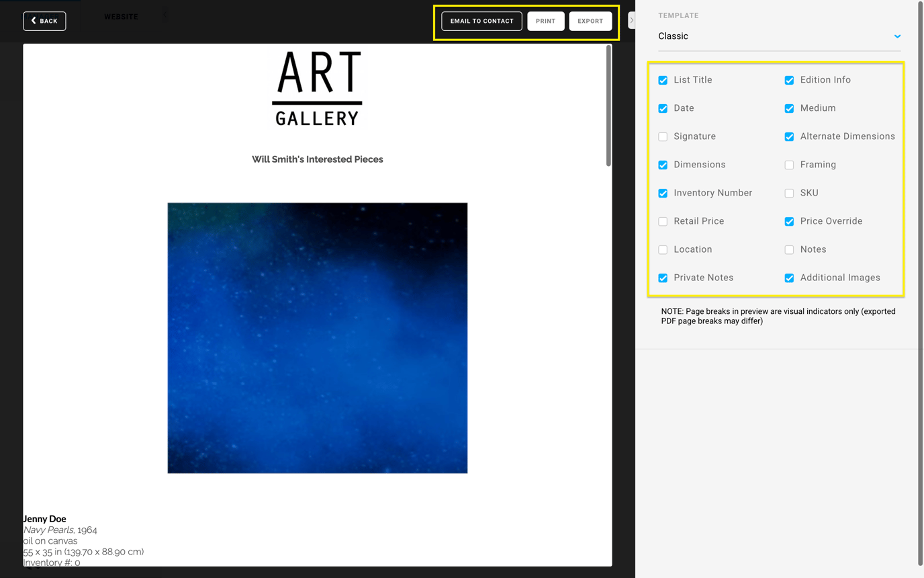Uncheck the Private Notes option
Screen dimensions: 924x578
coord(663,278)
